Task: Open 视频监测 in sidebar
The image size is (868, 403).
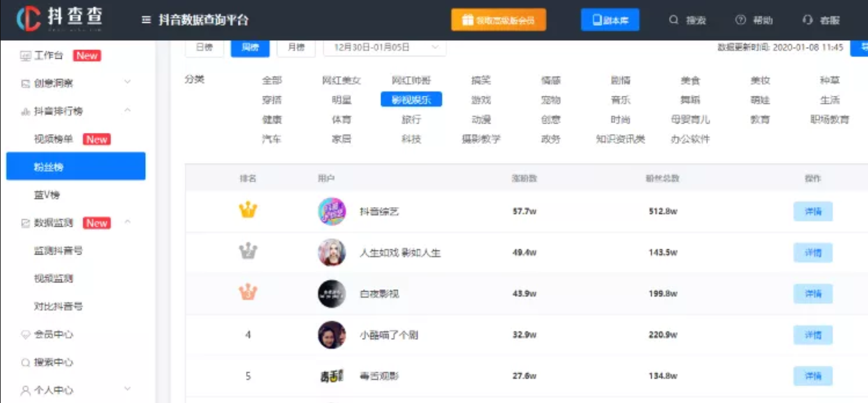Action: (x=53, y=278)
